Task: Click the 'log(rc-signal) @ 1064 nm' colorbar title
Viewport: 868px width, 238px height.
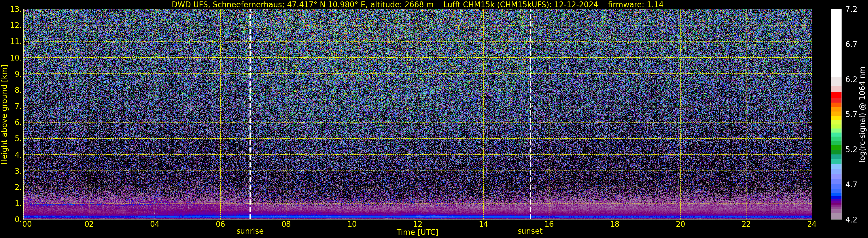Action: tap(863, 115)
